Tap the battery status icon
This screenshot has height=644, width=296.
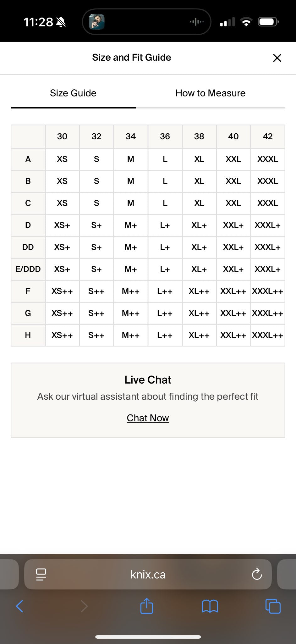(x=268, y=22)
